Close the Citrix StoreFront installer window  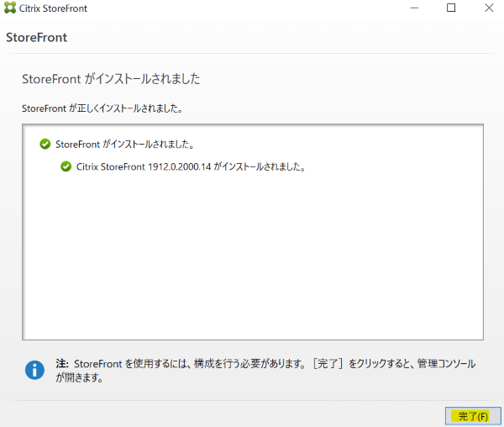click(489, 8)
